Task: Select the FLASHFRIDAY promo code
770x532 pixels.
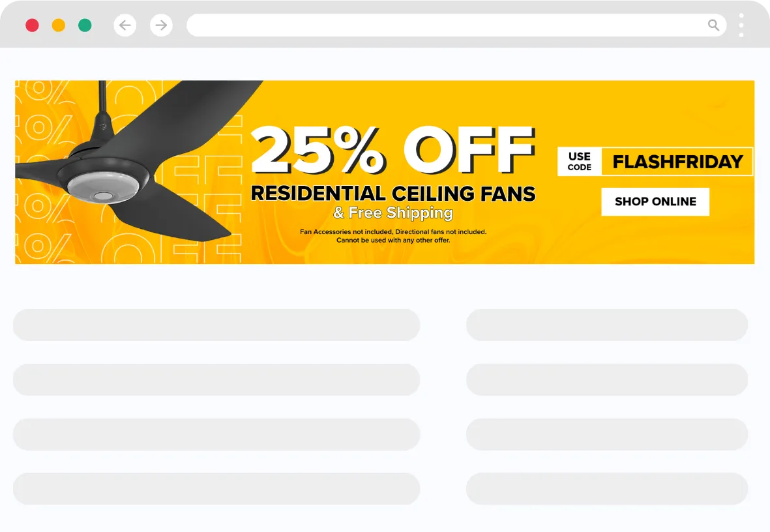Action: (677, 162)
